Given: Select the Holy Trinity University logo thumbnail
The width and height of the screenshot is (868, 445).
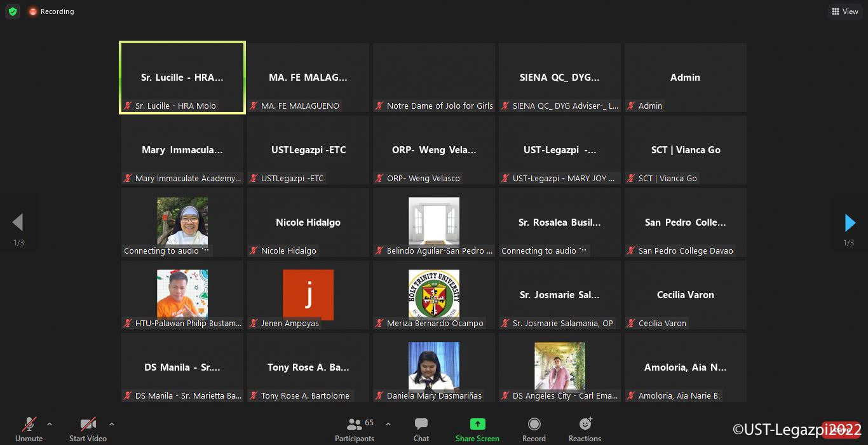Looking at the screenshot, I should click(x=434, y=294).
